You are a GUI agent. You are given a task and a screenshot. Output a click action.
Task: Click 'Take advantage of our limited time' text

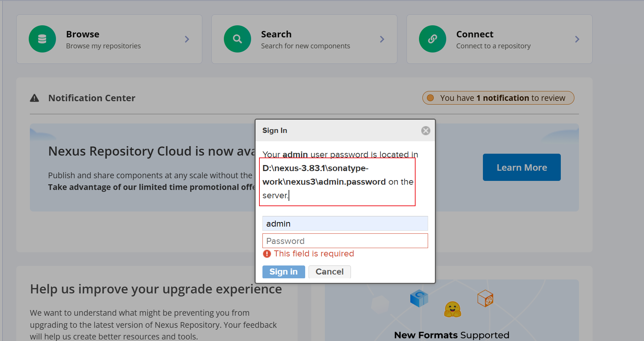(152, 187)
